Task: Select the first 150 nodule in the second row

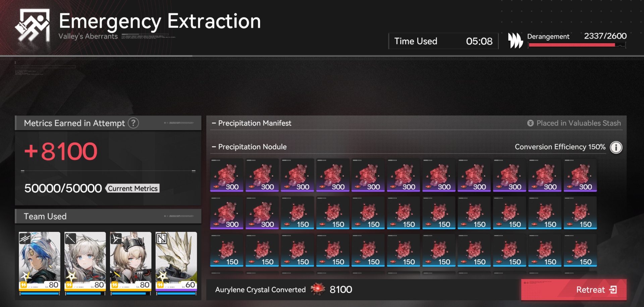Action: [x=298, y=213]
